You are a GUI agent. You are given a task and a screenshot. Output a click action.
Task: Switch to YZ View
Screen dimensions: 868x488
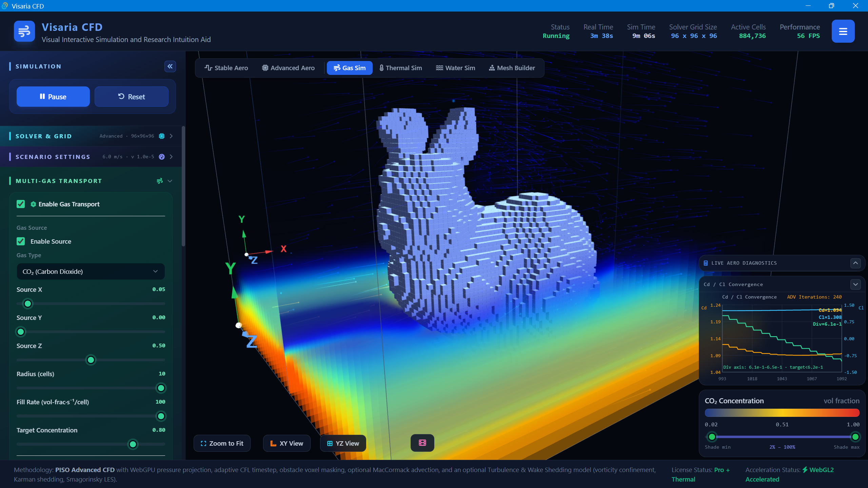pos(343,443)
